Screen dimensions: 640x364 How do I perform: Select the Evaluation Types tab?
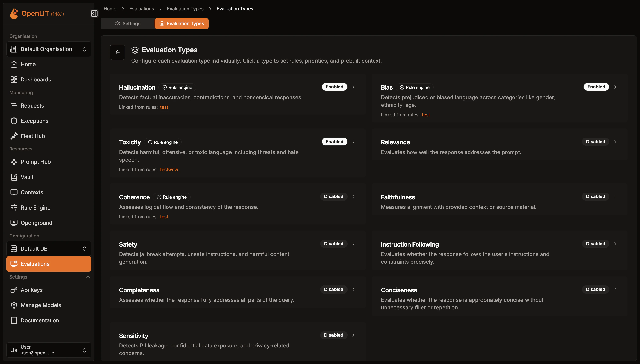click(182, 23)
